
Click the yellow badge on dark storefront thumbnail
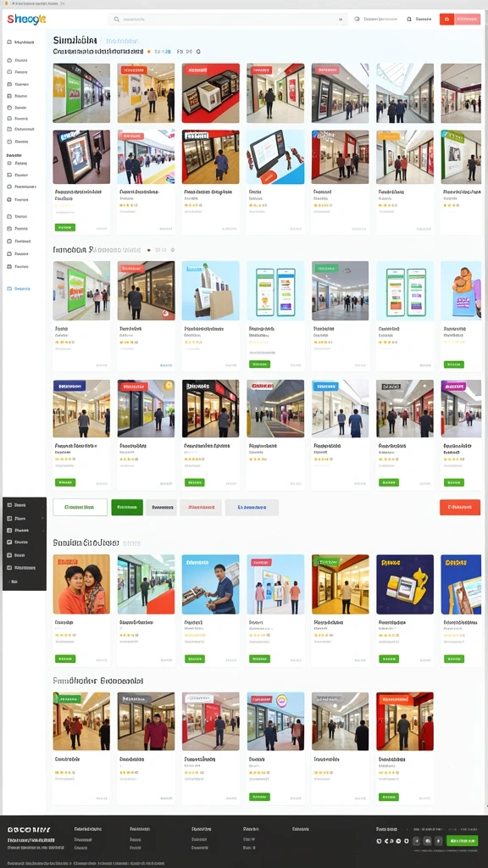[169, 386]
